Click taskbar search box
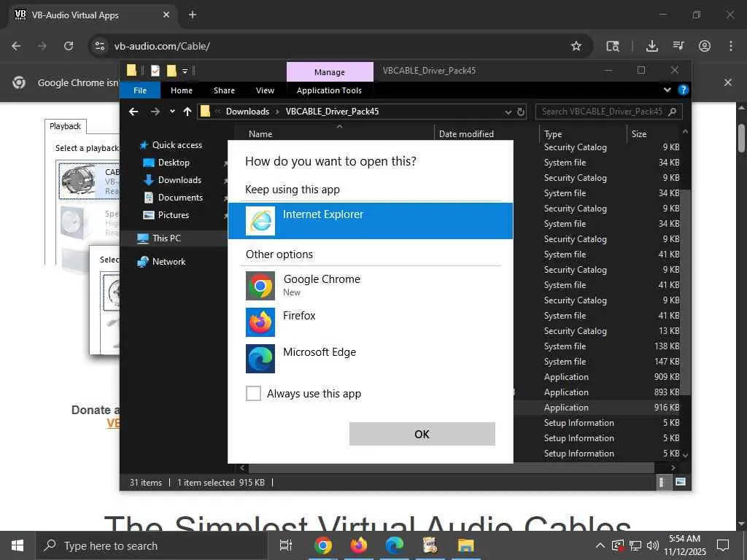This screenshot has height=560, width=747. click(151, 545)
